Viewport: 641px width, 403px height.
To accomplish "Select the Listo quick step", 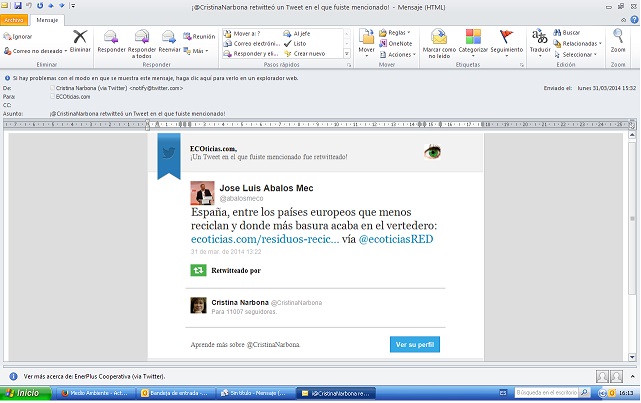I will click(x=295, y=43).
